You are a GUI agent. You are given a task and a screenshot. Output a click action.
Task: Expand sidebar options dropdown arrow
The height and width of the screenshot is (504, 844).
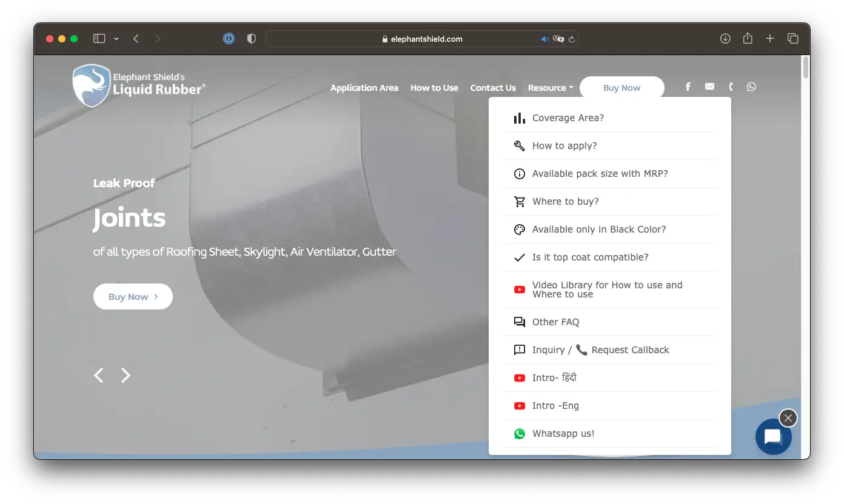tap(116, 39)
